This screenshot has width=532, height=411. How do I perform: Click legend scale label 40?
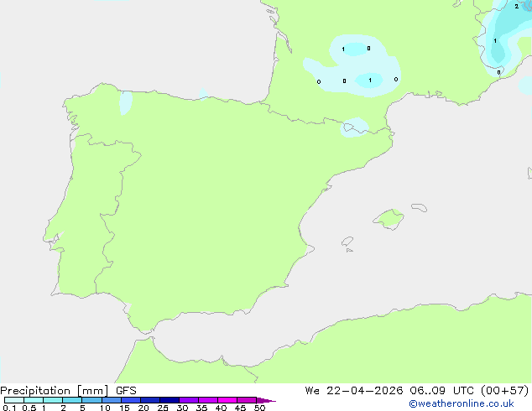click(x=221, y=408)
